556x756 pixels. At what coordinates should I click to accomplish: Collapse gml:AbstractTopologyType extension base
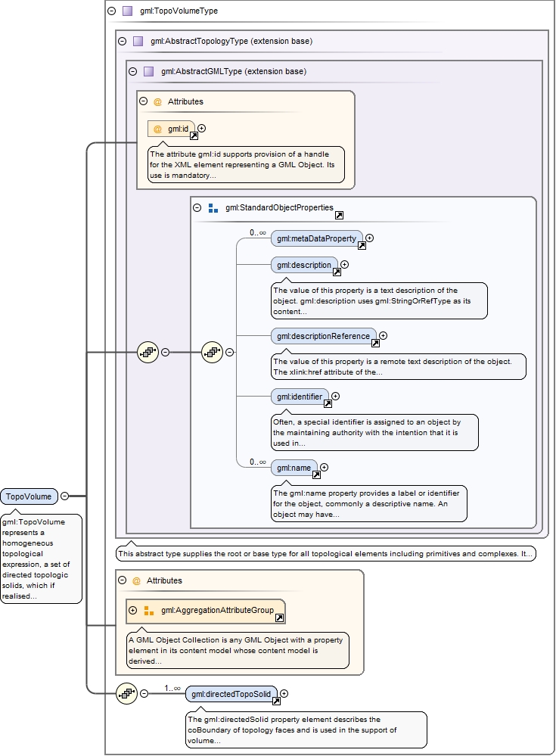(123, 41)
